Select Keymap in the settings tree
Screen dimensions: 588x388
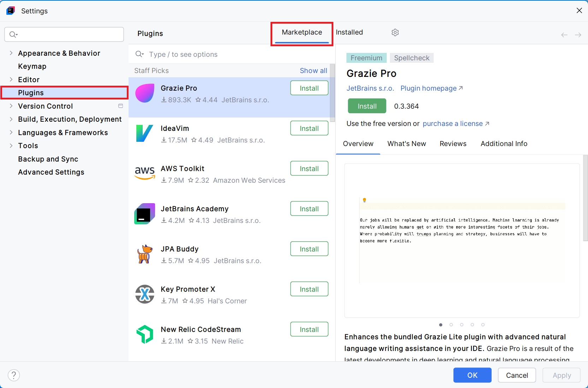tap(32, 66)
